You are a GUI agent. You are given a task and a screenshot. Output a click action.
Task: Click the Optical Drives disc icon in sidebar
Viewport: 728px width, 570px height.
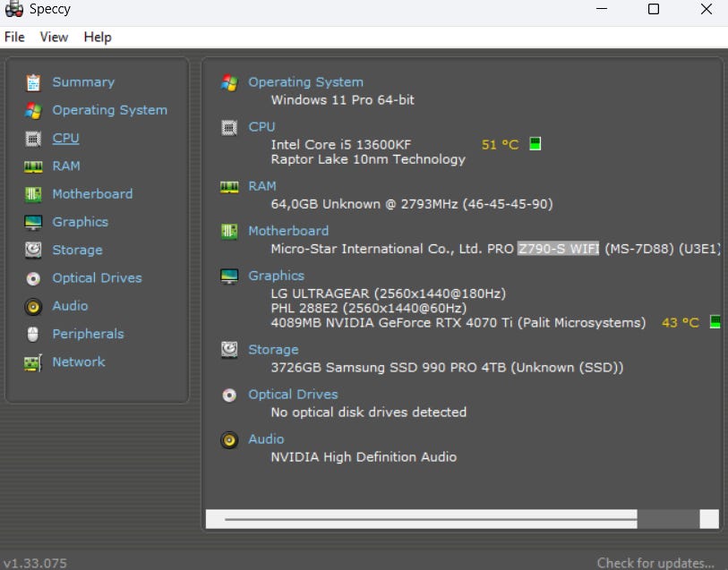point(33,278)
